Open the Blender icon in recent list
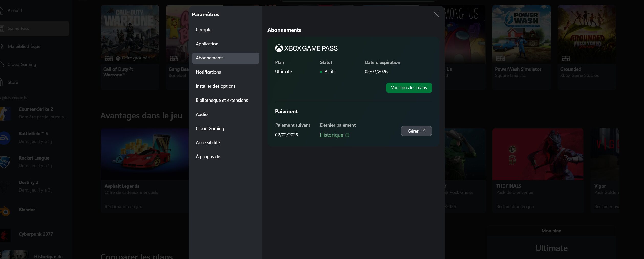This screenshot has width=644, height=259. point(5,211)
